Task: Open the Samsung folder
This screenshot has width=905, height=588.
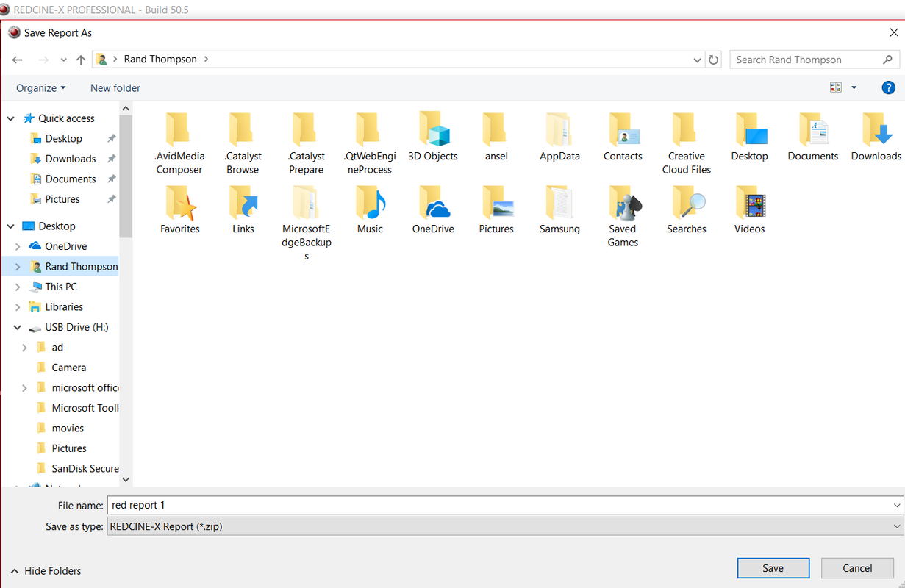Action: pyautogui.click(x=559, y=209)
